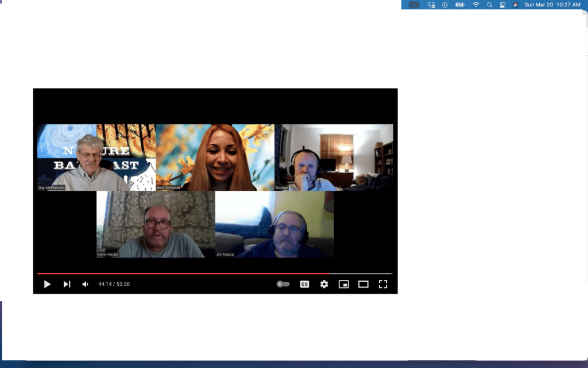Open the Wi-Fi menu in the menu bar
Image resolution: width=588 pixels, height=368 pixels.
(x=475, y=5)
